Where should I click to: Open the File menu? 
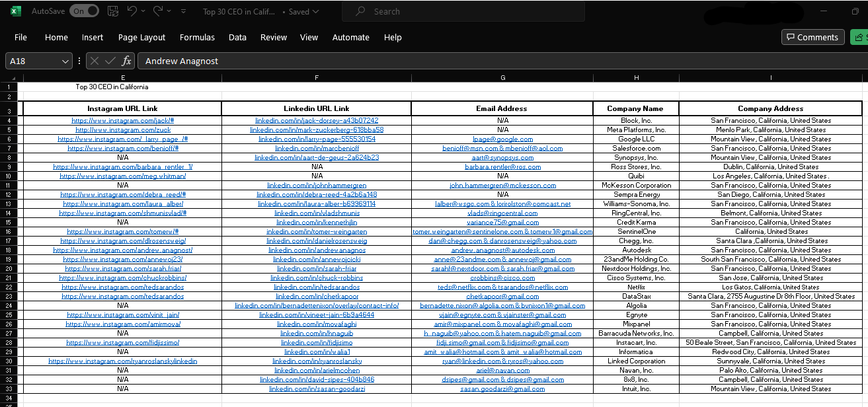point(20,37)
